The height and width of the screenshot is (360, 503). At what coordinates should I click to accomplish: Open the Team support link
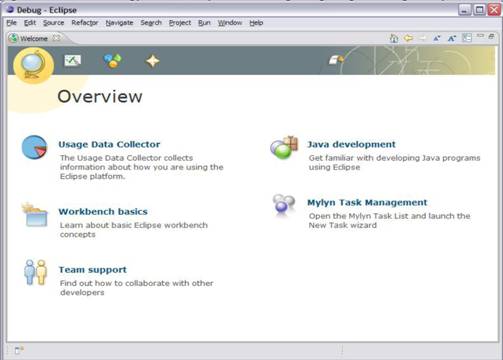[x=93, y=269]
